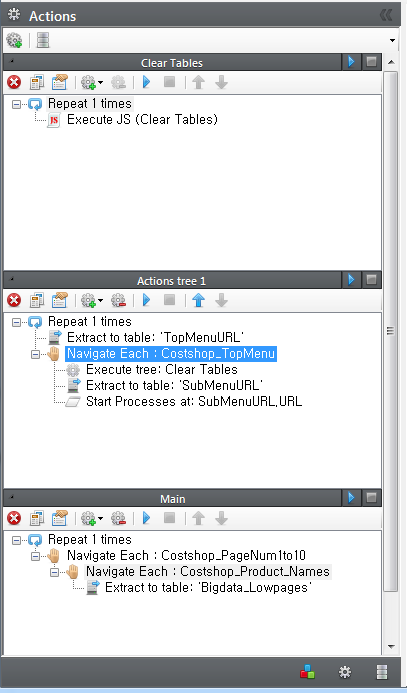
Task: Click the vertical scrollbar thumb
Action: point(391,331)
